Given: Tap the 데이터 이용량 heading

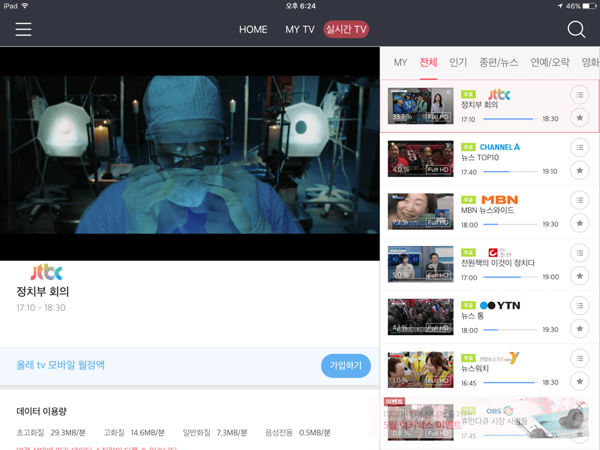Looking at the screenshot, I should pos(41,411).
